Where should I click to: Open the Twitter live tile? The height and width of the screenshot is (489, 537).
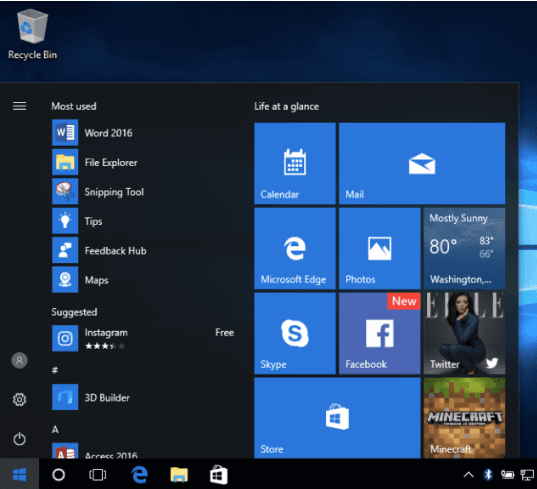tap(464, 333)
